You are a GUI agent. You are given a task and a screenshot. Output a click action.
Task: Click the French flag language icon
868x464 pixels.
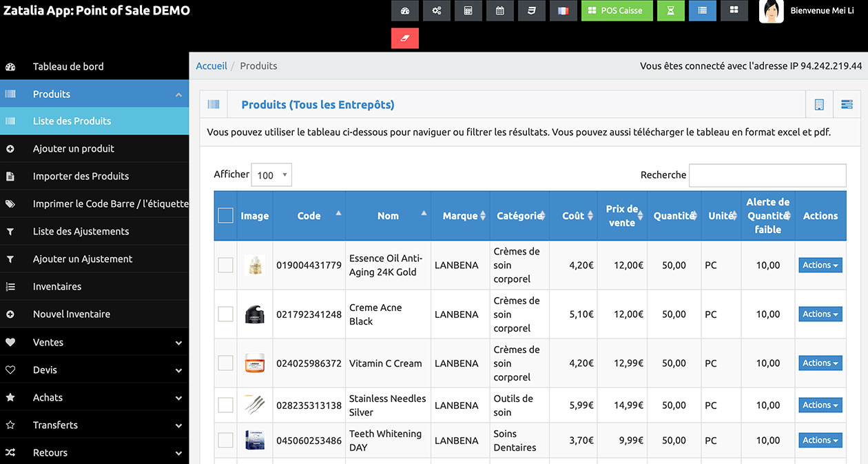click(x=563, y=10)
